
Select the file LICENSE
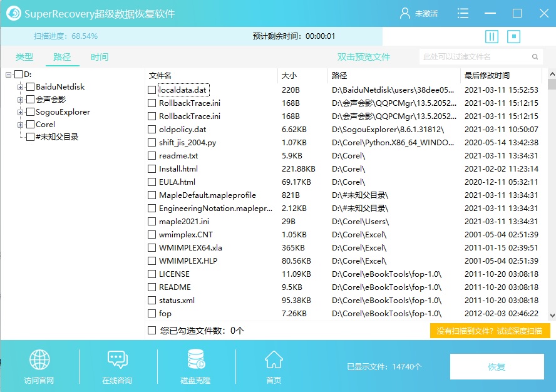(174, 274)
